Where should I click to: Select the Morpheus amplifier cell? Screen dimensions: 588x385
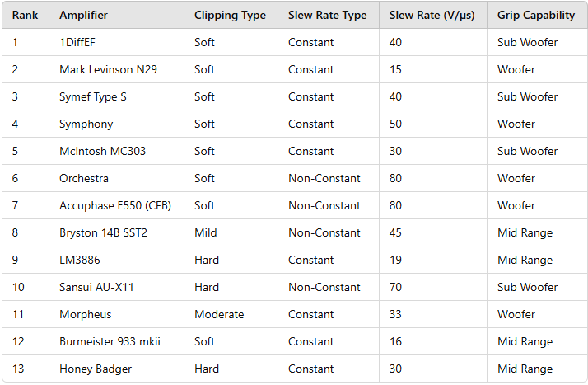click(x=116, y=314)
